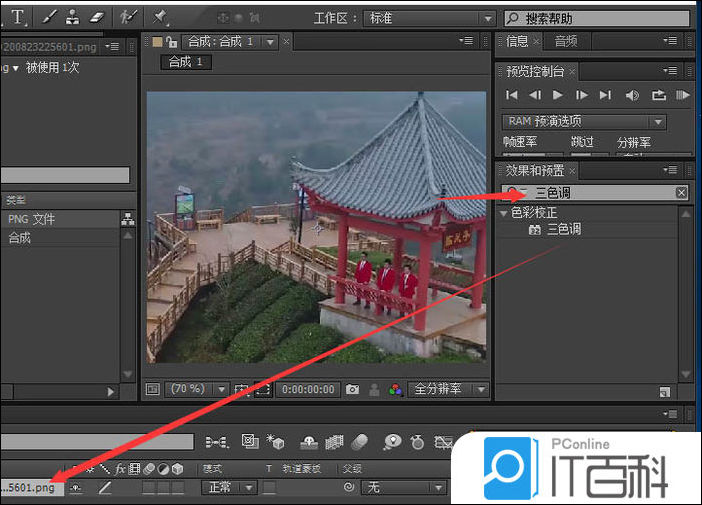Select the Brush tool in the toolbar
This screenshot has width=702, height=505.
pos(50,17)
